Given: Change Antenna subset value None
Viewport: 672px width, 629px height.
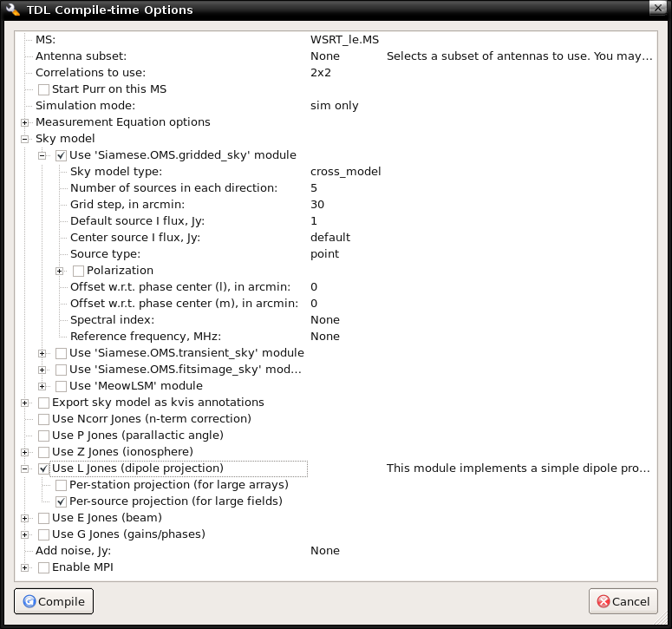Looking at the screenshot, I should coord(325,56).
